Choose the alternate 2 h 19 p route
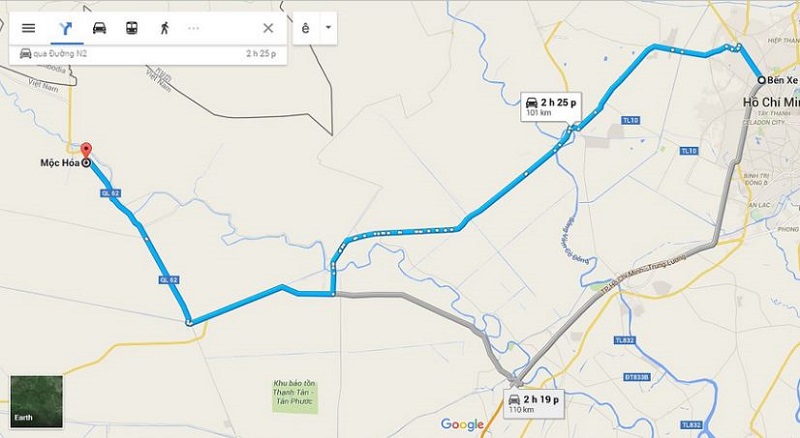Screen dimensions: 800x438 [x=534, y=404]
